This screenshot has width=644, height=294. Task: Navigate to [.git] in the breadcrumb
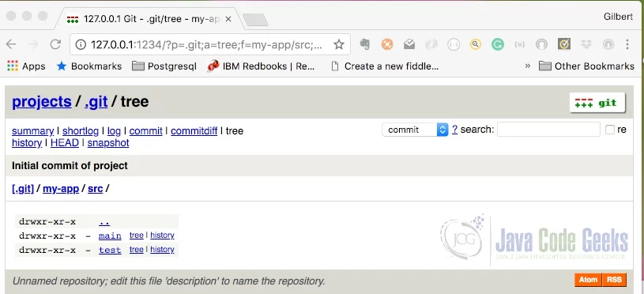tap(23, 188)
